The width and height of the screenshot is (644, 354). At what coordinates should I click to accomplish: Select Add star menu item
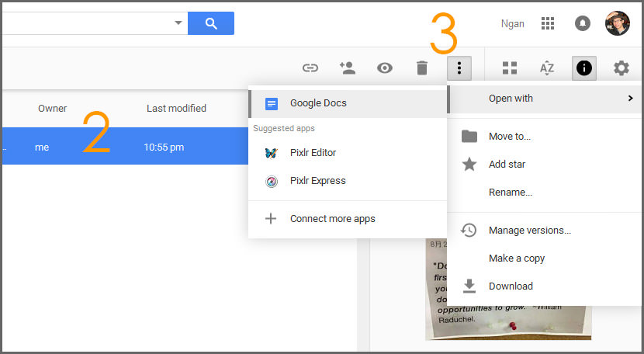pyautogui.click(x=544, y=164)
